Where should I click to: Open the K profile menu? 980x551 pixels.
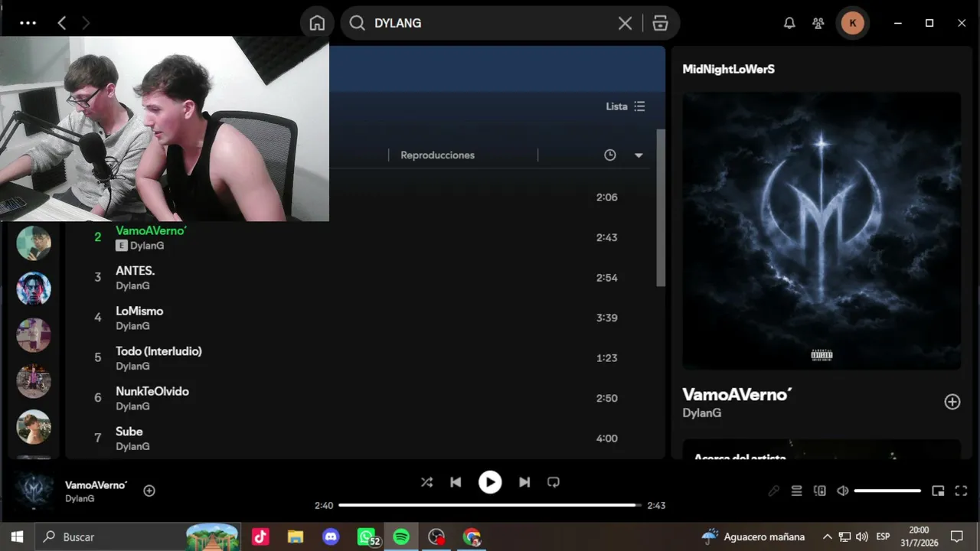coord(853,23)
